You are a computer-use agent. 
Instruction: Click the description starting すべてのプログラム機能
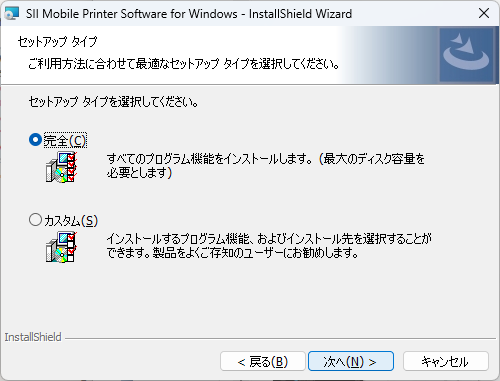tap(266, 166)
